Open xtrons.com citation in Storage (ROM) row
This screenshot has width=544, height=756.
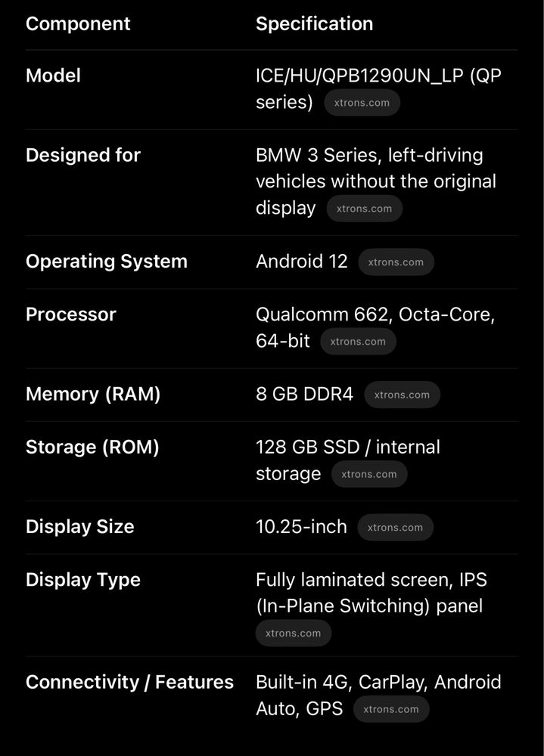tap(369, 475)
